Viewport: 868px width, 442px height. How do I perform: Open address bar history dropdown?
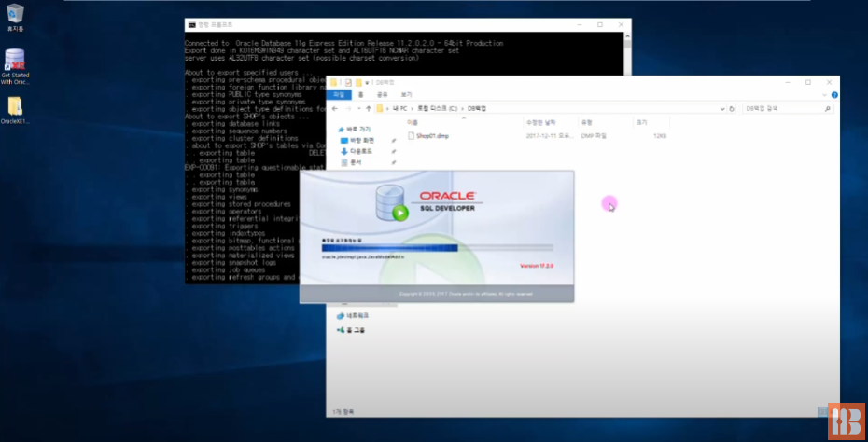click(x=721, y=109)
